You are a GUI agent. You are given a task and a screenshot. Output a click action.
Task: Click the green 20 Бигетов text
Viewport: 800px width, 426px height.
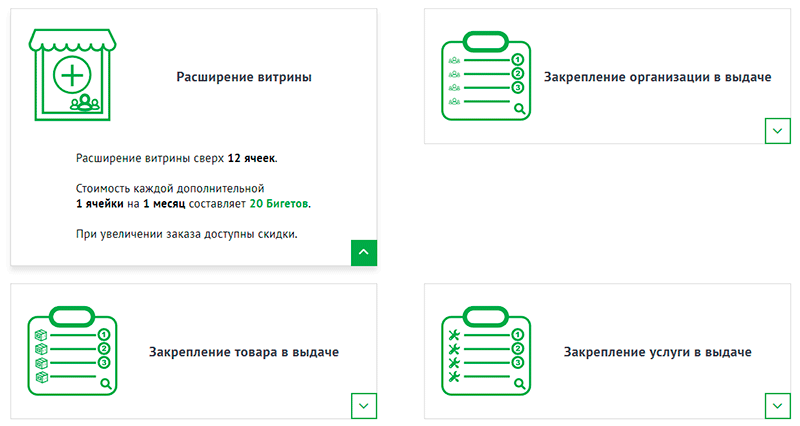tap(279, 204)
